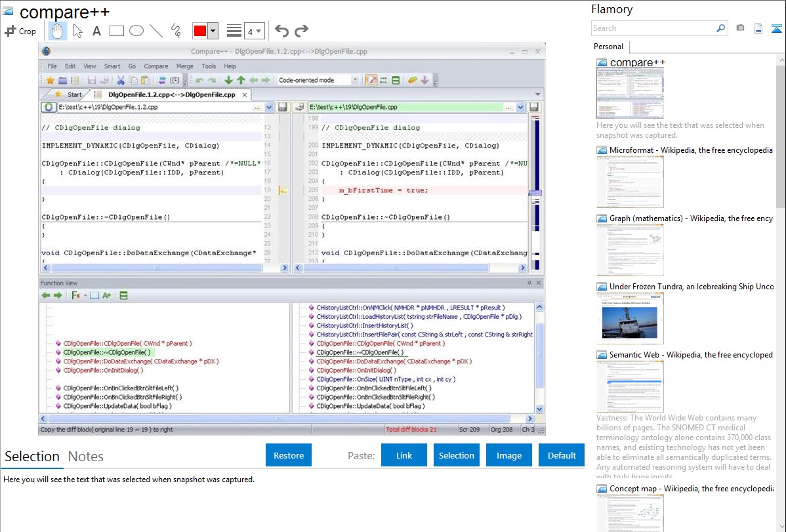Select CHistoryListCtrl::InsertHistoryList() in right list
The image size is (786, 532).
pos(364,325)
